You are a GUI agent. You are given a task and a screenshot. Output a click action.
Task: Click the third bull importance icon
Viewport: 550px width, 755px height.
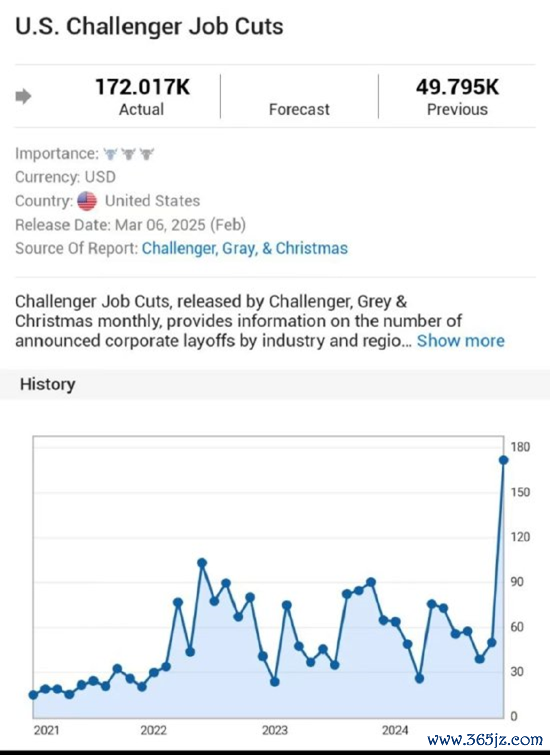click(147, 154)
